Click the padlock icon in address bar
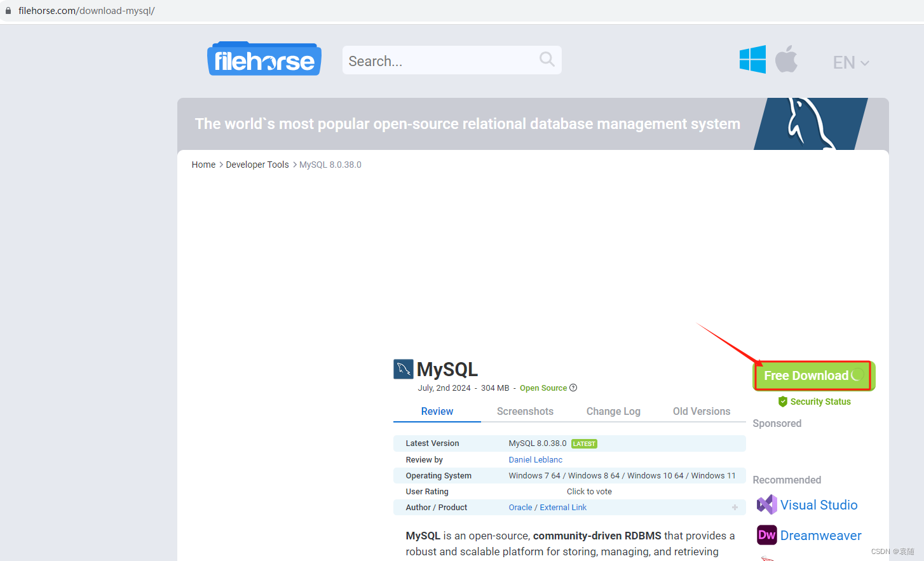 click(x=8, y=11)
